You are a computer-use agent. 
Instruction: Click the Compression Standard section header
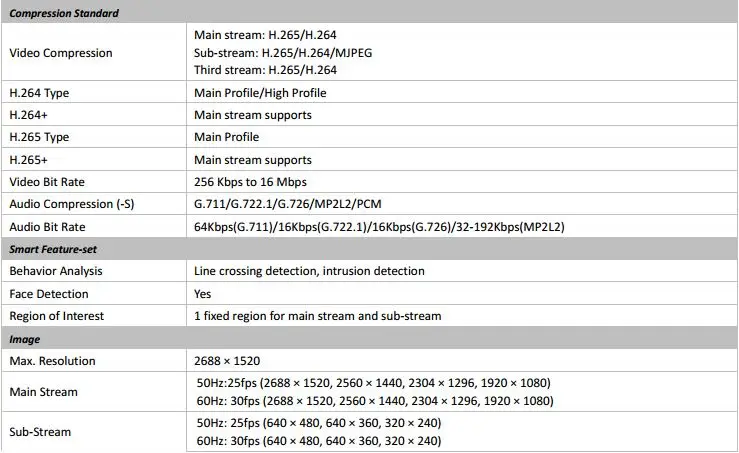[64, 13]
